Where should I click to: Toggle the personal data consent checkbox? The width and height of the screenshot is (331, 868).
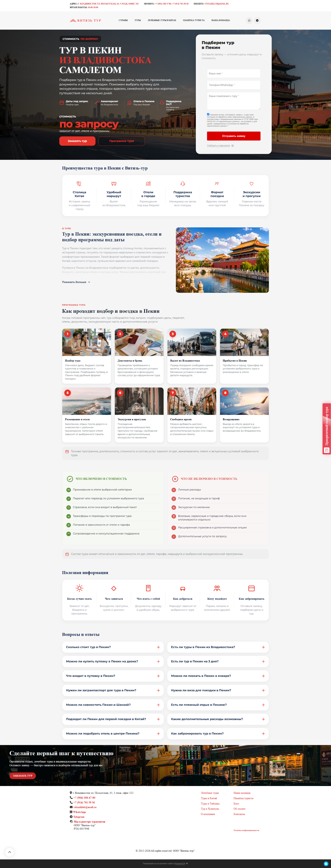pos(208,115)
